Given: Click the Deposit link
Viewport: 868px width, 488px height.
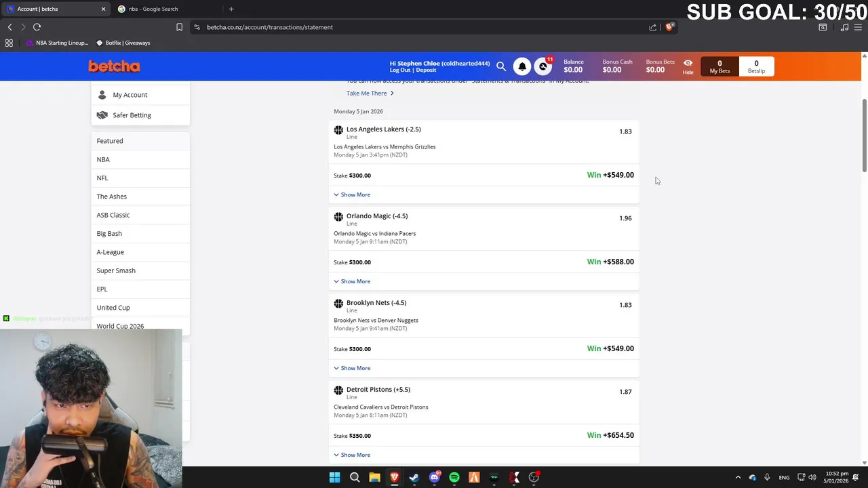Looking at the screenshot, I should click(x=426, y=70).
